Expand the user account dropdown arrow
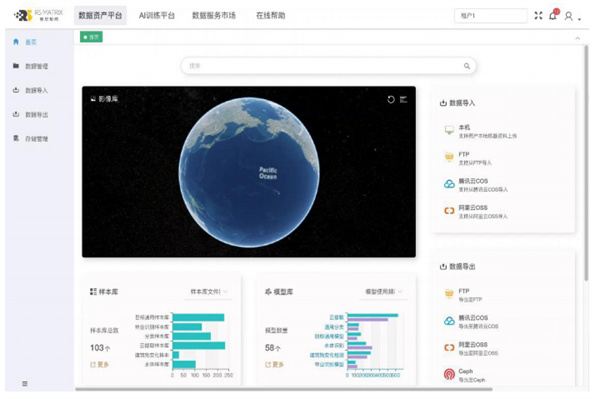This screenshot has width=600, height=399. coord(579,19)
